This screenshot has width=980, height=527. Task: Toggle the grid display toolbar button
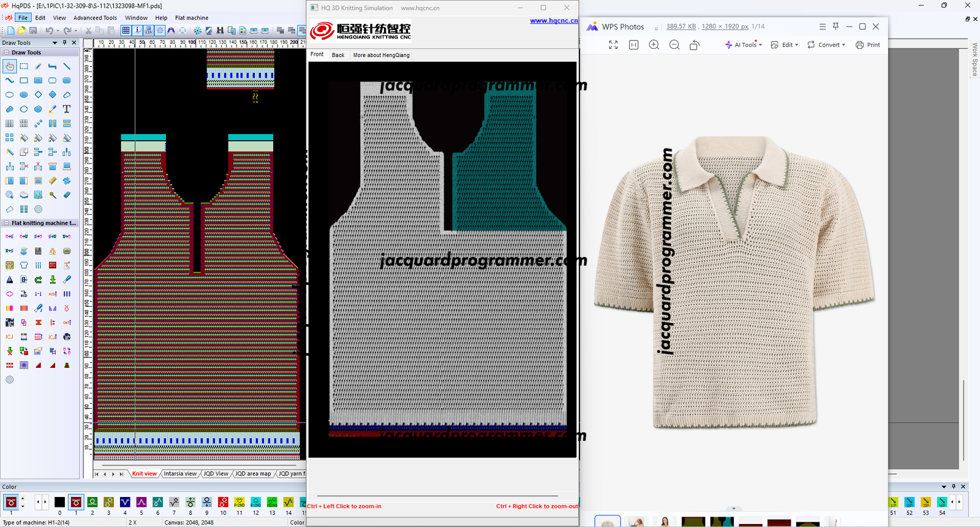point(126,30)
